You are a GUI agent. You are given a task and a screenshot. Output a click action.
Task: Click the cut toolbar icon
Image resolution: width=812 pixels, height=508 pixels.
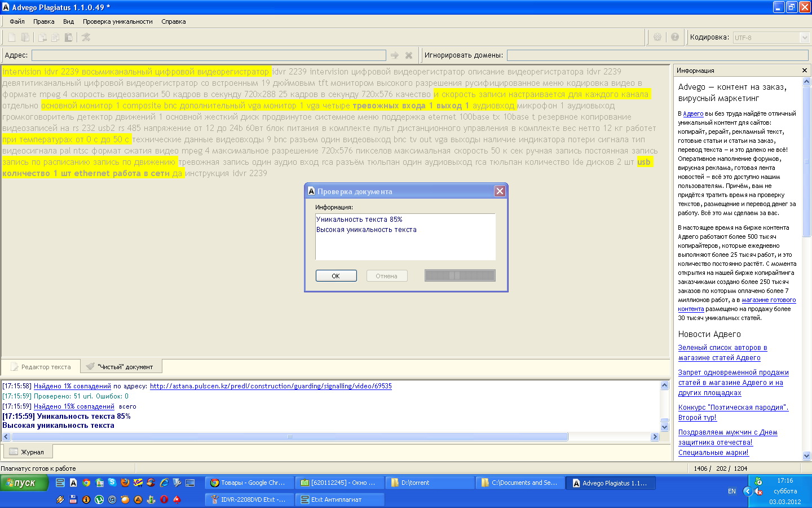point(42,37)
